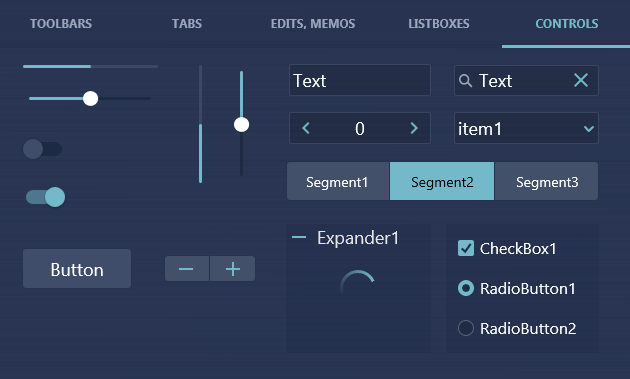Click the Button button
The height and width of the screenshot is (379, 630).
pyautogui.click(x=77, y=268)
